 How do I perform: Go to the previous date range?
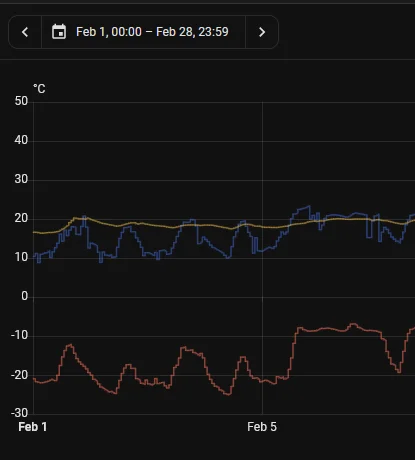point(25,32)
